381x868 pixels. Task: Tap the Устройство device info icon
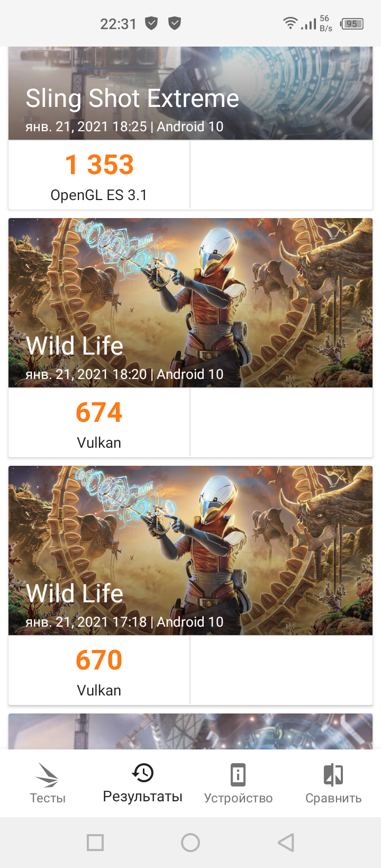click(x=238, y=775)
